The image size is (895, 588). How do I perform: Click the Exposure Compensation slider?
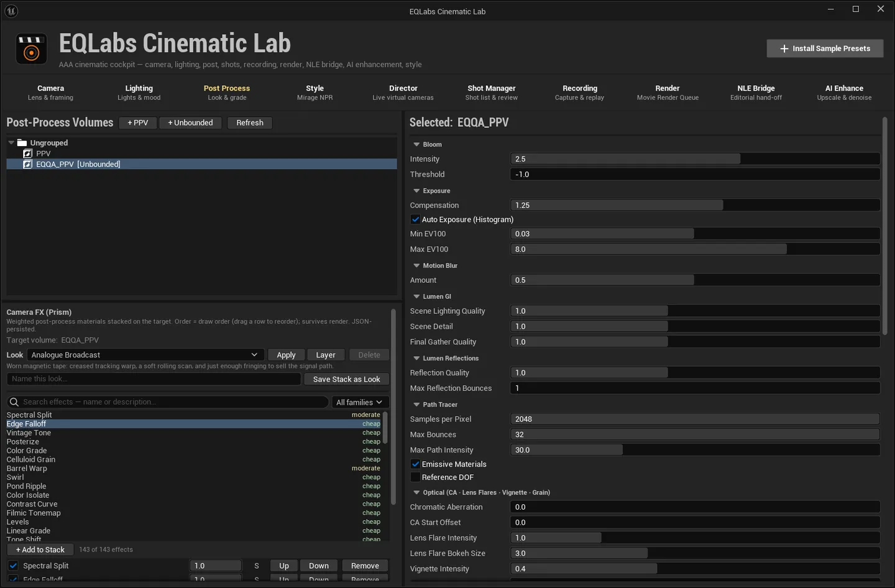695,205
